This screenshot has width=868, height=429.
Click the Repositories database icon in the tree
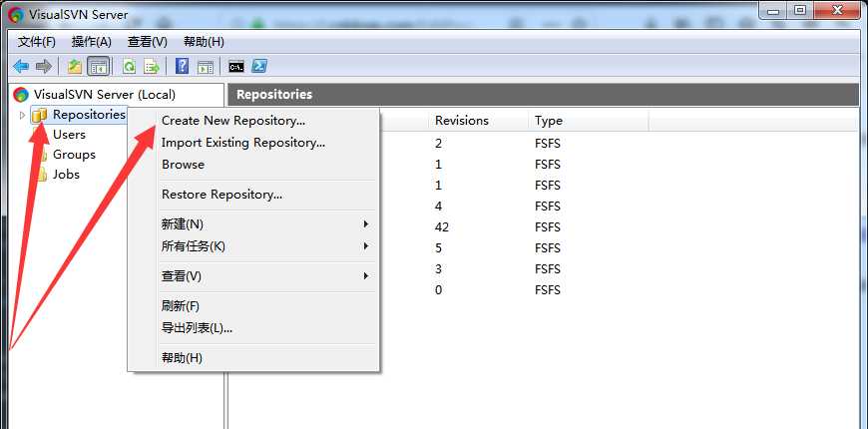[39, 115]
